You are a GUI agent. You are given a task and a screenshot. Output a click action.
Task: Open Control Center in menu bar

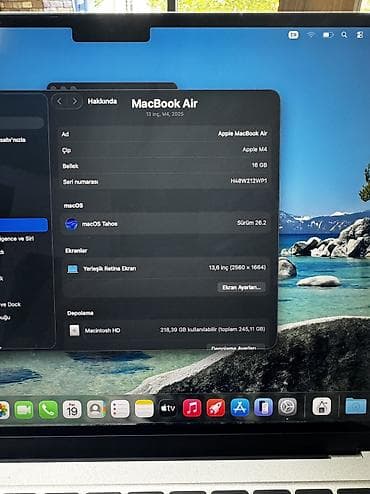(x=360, y=35)
